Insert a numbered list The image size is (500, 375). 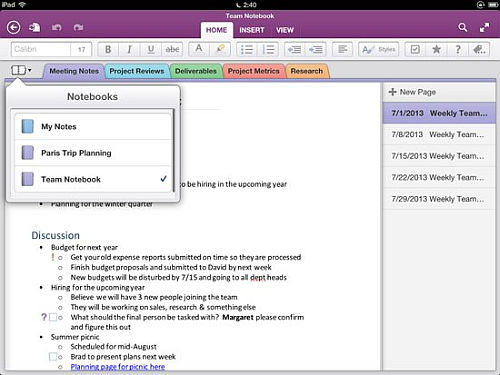[x=268, y=49]
